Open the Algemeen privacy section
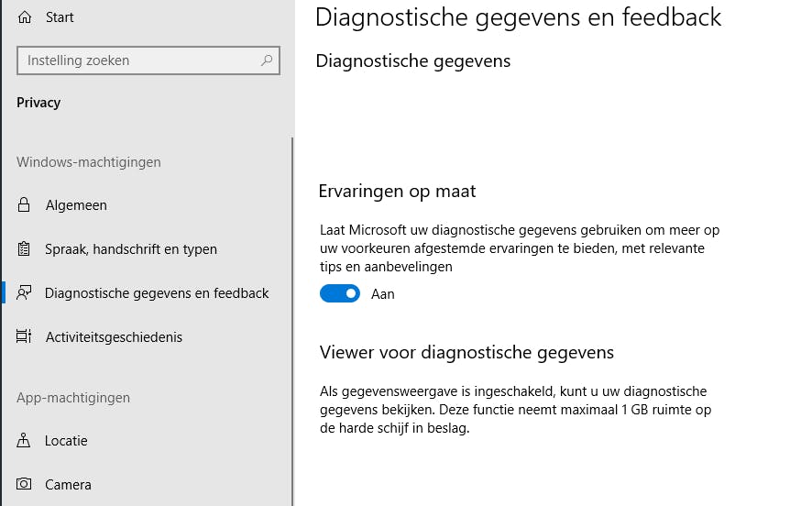The width and height of the screenshot is (812, 506). (76, 205)
